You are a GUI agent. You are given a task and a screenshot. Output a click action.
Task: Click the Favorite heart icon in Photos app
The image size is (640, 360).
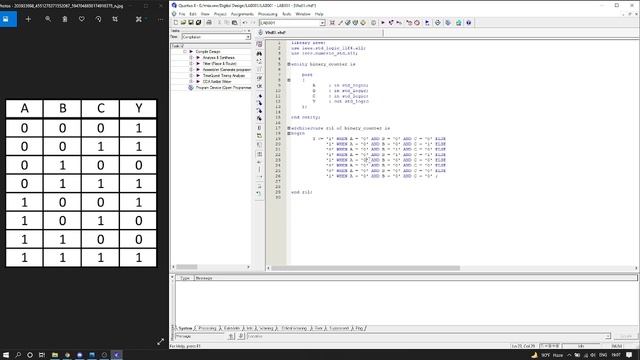[x=82, y=19]
